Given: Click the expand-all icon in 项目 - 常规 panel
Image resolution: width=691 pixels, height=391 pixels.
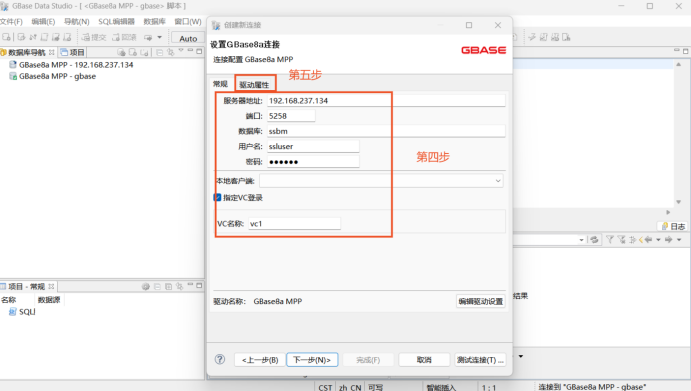Looking at the screenshot, I should point(168,287).
